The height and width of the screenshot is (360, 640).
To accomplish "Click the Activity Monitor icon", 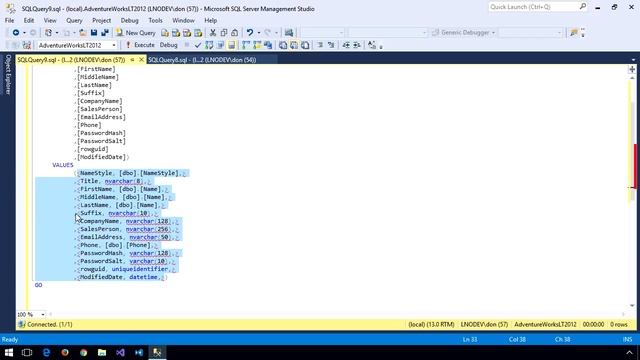I will pos(289,33).
